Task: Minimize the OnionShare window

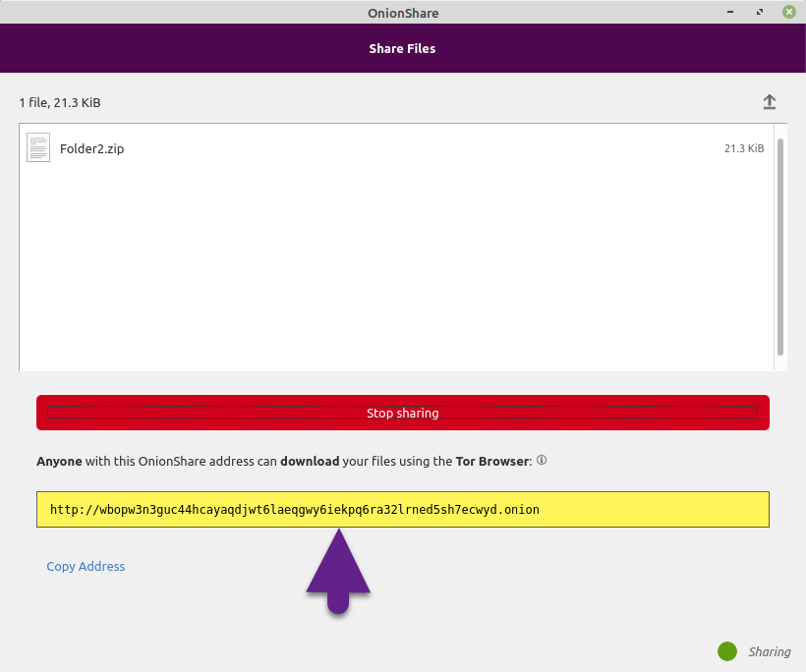Action: (730, 12)
